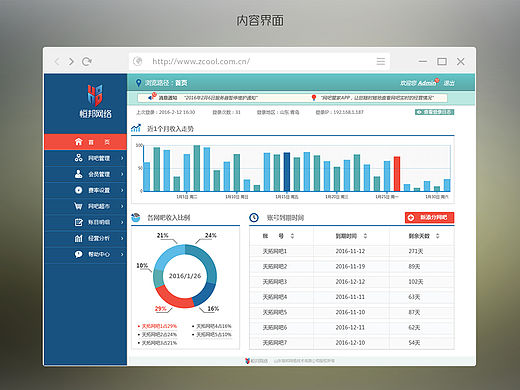This screenshot has height=390, width=520.
Task: Click the browser back arrow
Action: click(57, 61)
